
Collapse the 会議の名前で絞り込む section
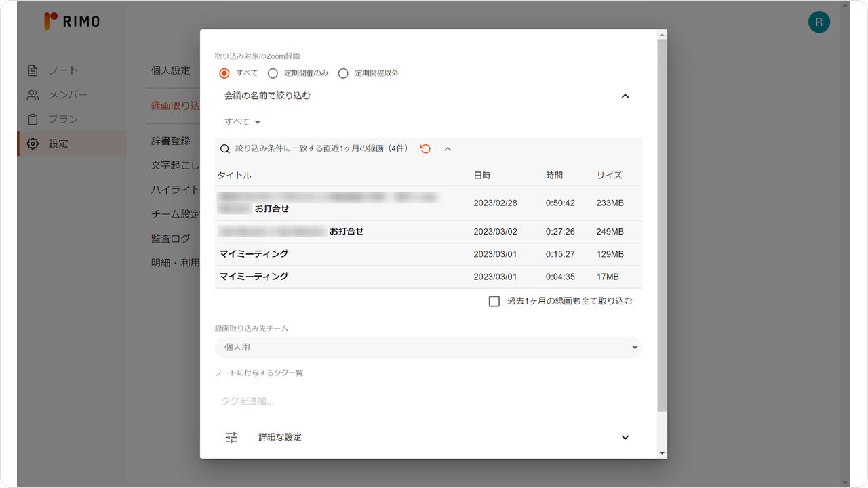[x=625, y=96]
